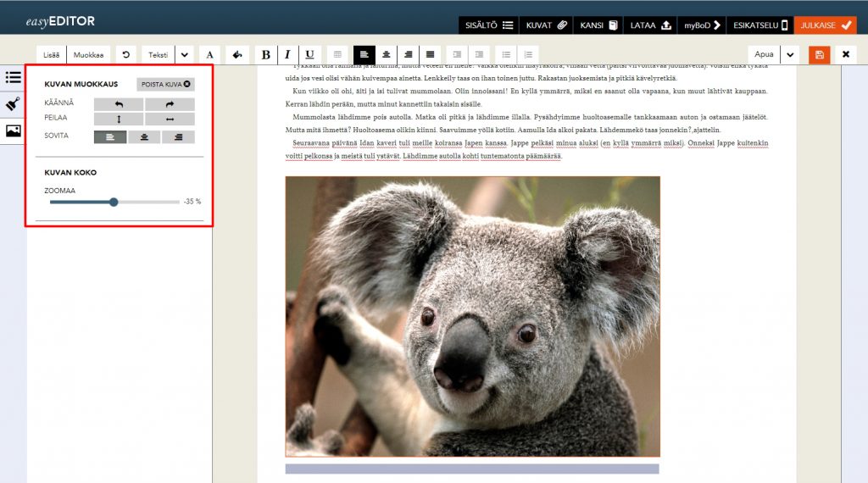The image size is (868, 483).
Task: Open the KANSI menu
Action: (598, 25)
